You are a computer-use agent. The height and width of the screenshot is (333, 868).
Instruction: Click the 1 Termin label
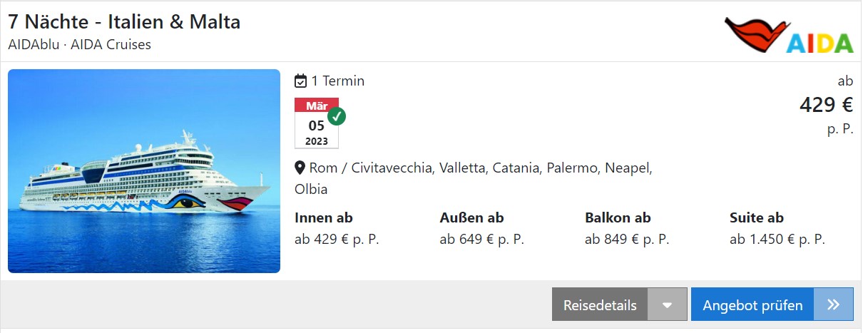338,81
